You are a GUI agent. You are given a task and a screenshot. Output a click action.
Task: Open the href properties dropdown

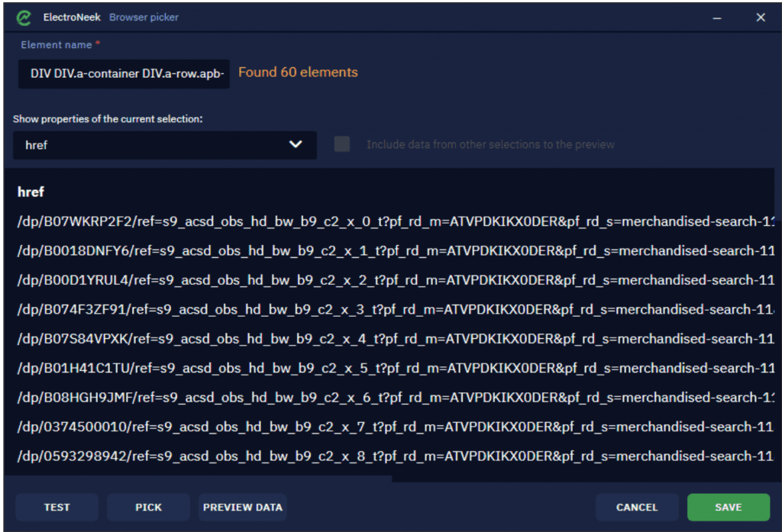click(x=165, y=145)
